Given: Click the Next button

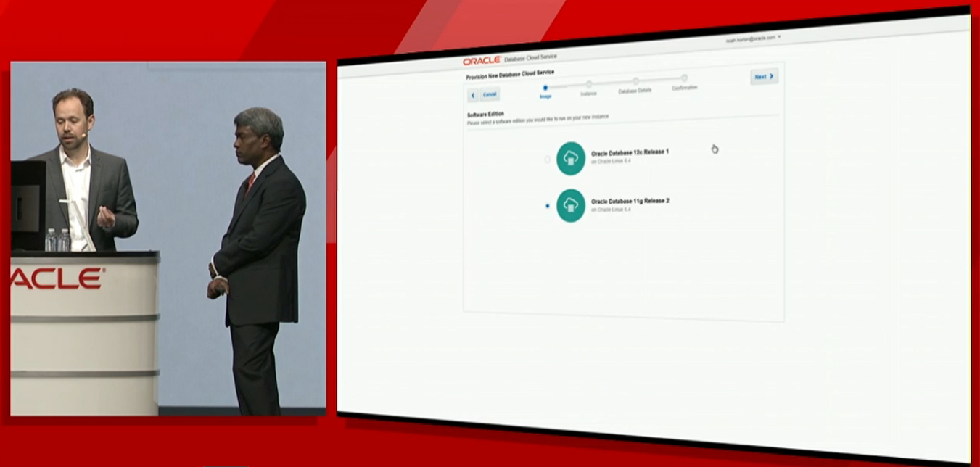Looking at the screenshot, I should pos(765,76).
